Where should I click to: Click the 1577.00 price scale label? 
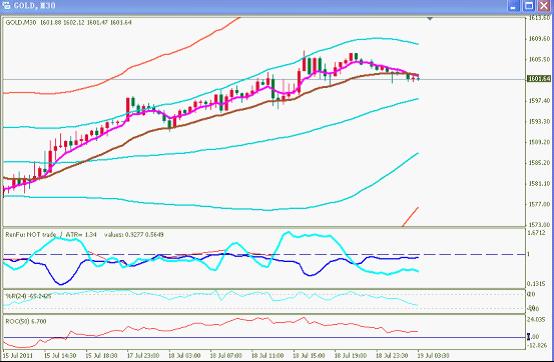[x=539, y=204]
